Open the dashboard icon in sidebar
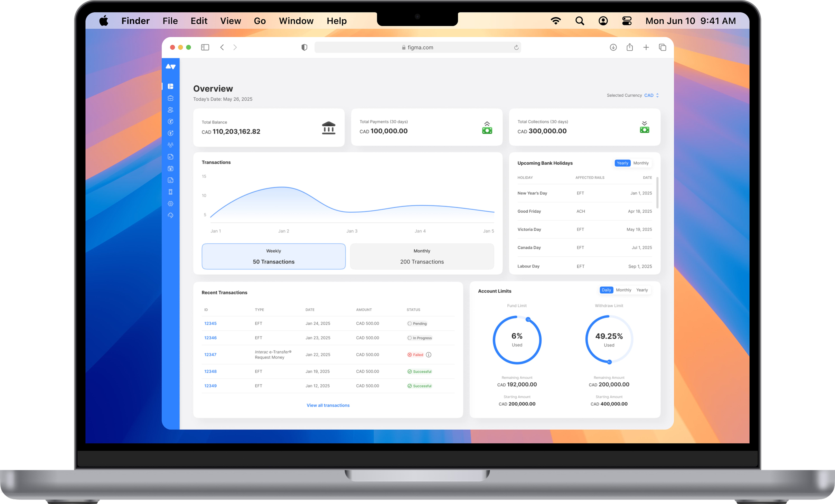 tap(170, 86)
